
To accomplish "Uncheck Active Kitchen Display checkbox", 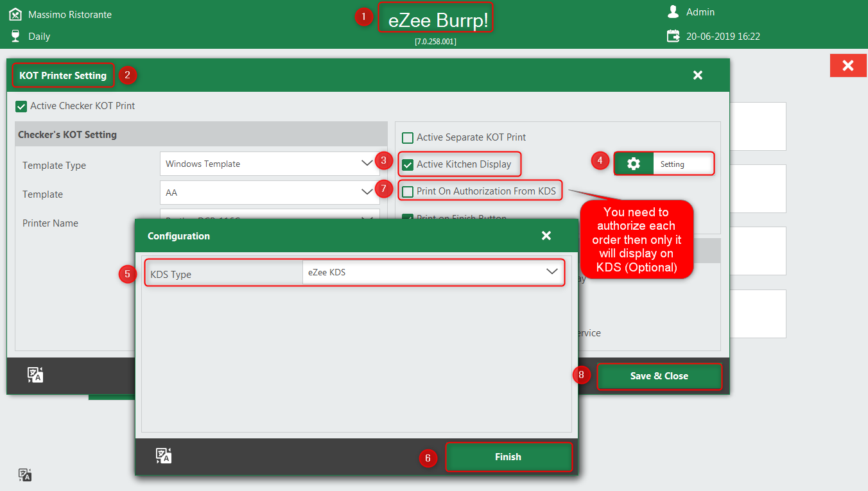I will pos(407,164).
